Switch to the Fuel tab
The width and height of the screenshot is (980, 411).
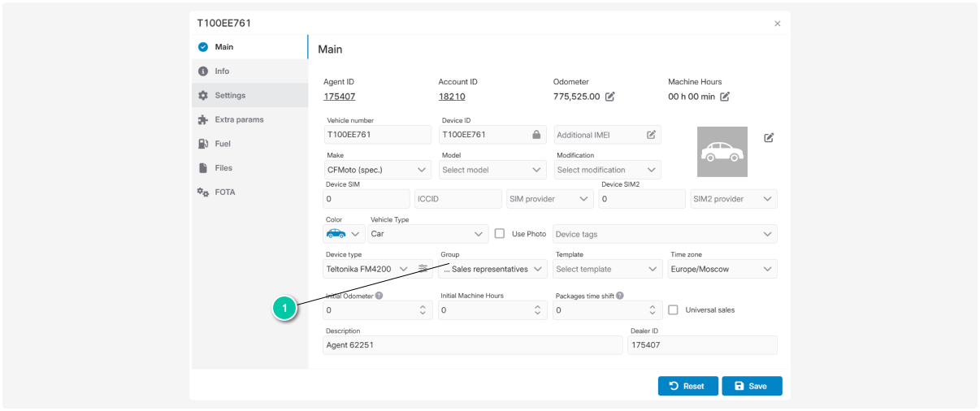[223, 144]
